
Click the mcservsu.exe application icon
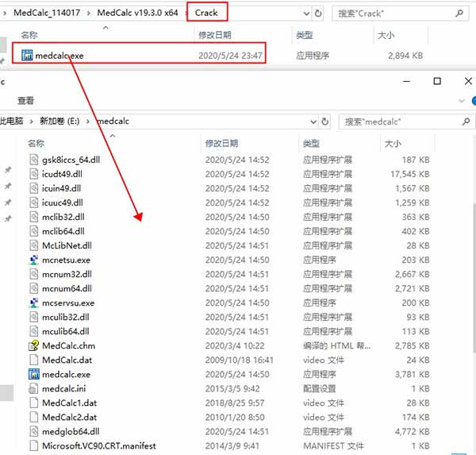[33, 303]
